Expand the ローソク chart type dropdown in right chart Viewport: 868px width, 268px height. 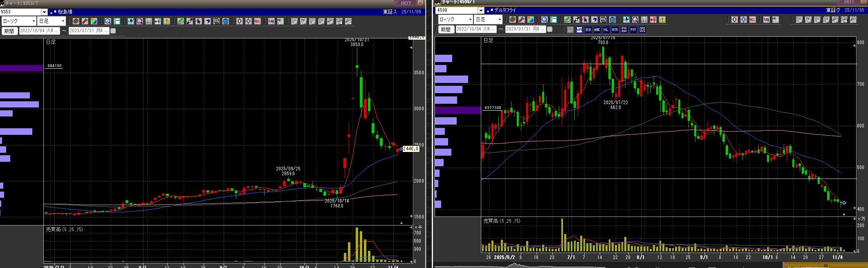[x=470, y=20]
